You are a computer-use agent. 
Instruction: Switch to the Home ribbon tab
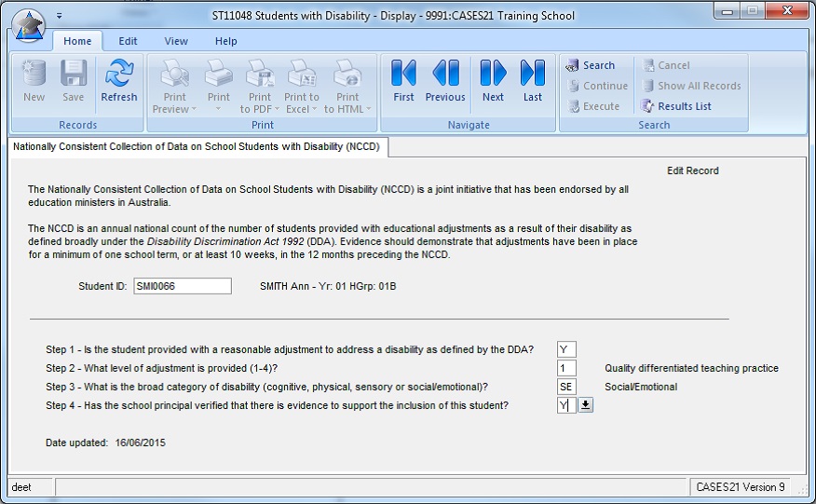[77, 41]
